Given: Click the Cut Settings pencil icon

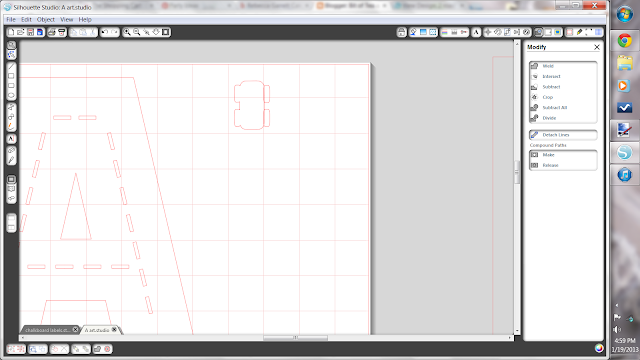Looking at the screenshot, I should tap(579, 32).
